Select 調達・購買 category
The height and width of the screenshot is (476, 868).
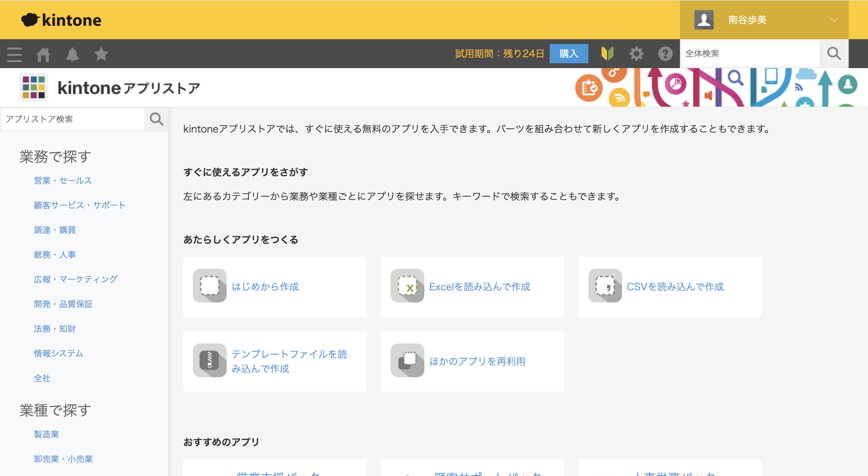tap(55, 230)
